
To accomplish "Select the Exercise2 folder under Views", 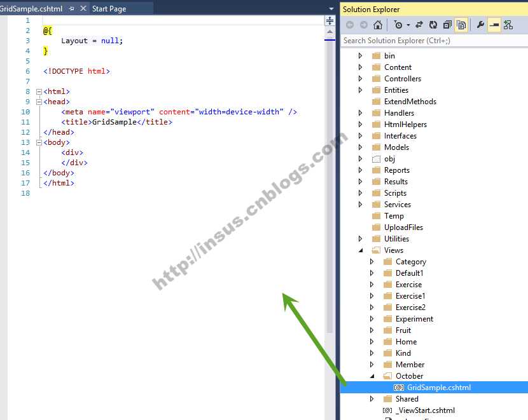I will (x=410, y=308).
